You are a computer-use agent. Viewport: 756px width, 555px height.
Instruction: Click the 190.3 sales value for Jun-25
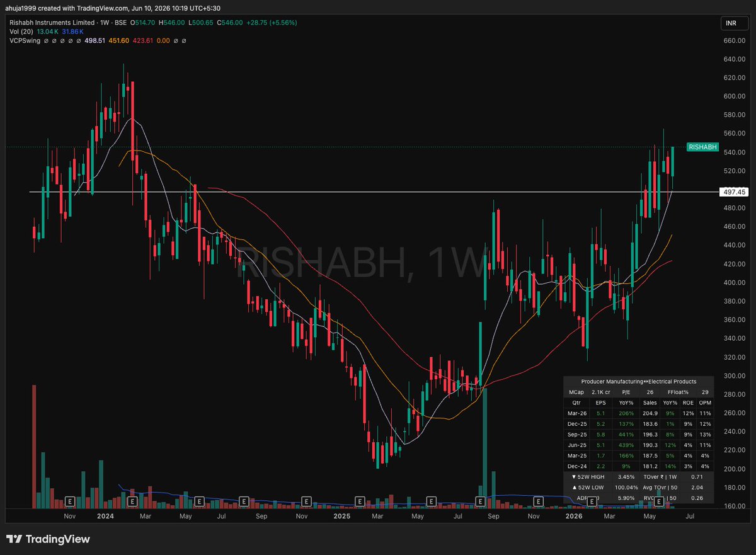pos(650,445)
